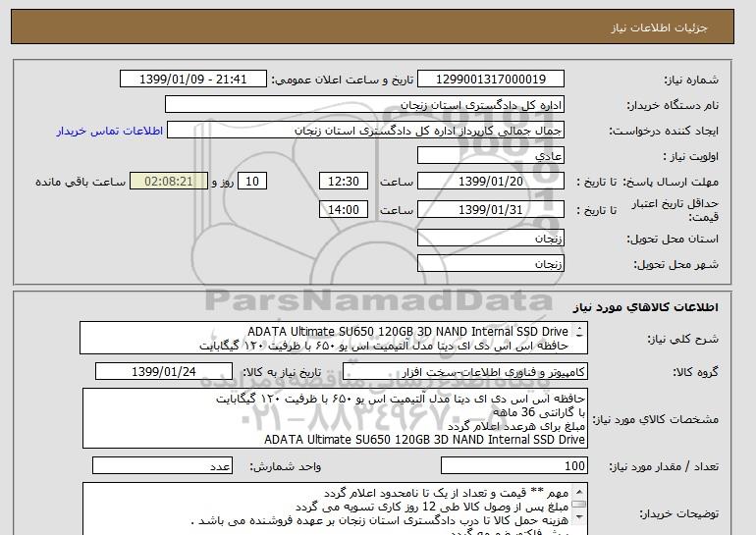Click the label تاریخ و ساعت اعلان عمومی
The image size is (756, 535).
click(343, 80)
